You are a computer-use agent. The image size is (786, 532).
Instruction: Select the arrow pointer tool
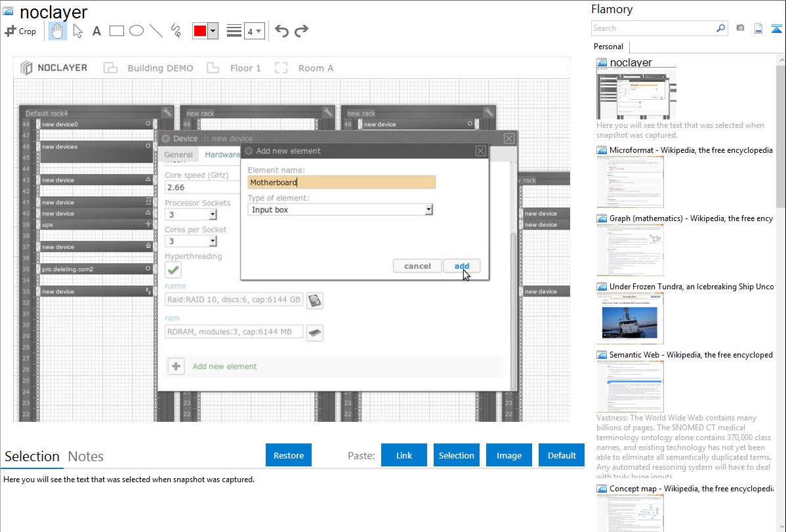77,31
